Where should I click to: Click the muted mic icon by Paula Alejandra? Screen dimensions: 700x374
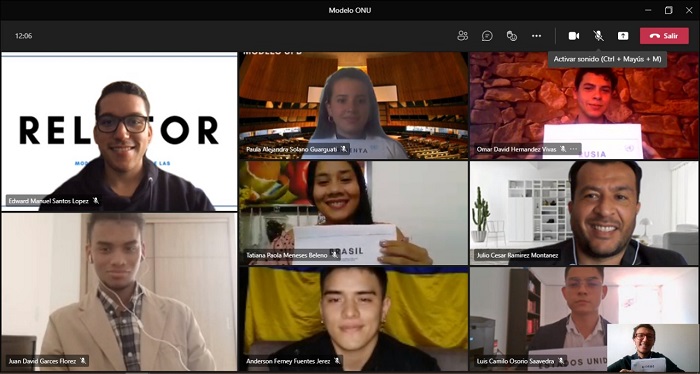tap(343, 149)
